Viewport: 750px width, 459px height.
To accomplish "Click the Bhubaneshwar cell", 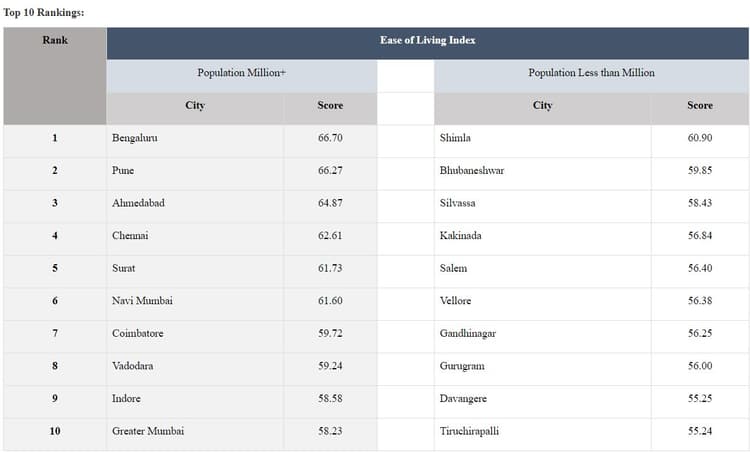I will [x=472, y=171].
